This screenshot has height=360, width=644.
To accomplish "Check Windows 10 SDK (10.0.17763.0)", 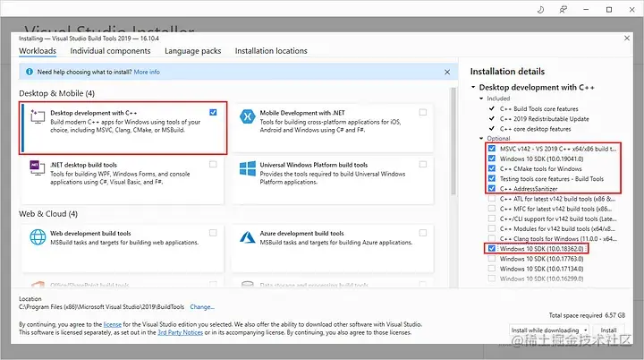I will 492,259.
